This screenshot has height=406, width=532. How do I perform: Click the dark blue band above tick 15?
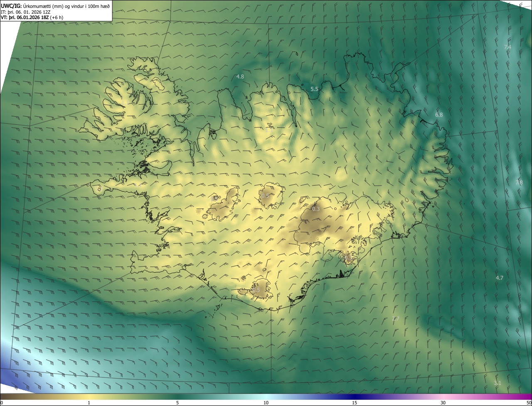[x=355, y=396]
